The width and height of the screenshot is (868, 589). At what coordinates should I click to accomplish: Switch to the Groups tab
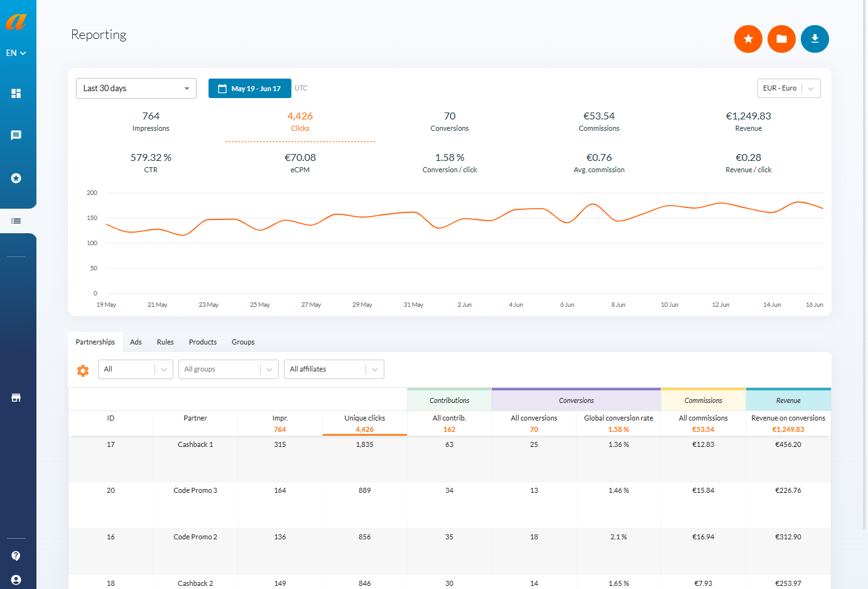point(243,342)
